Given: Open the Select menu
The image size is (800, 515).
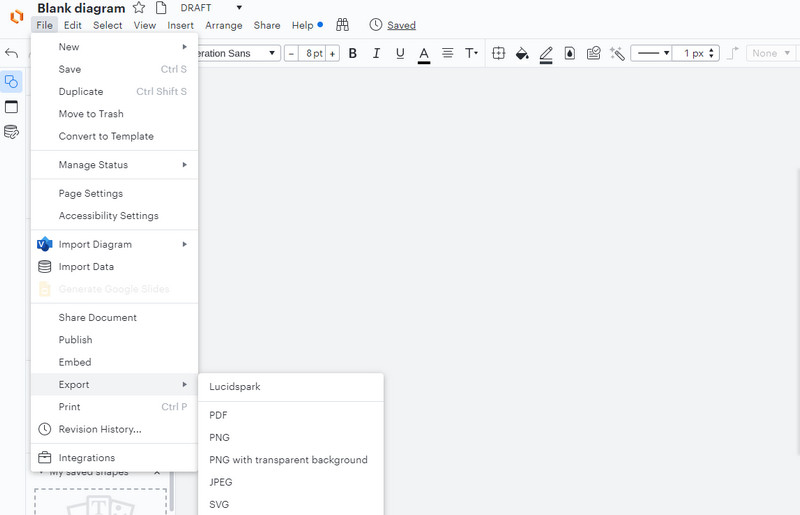Looking at the screenshot, I should point(107,25).
